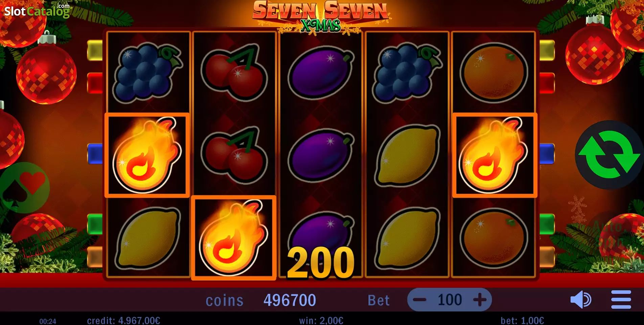The height and width of the screenshot is (325, 644).
Task: Click the flaming fireball on second reel
Action: click(234, 238)
